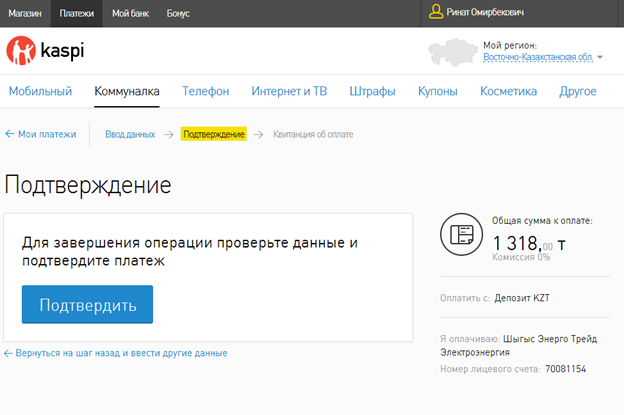Screen dimensions: 624x415
Task: Click the Комиссия 0% text
Action: [x=521, y=257]
